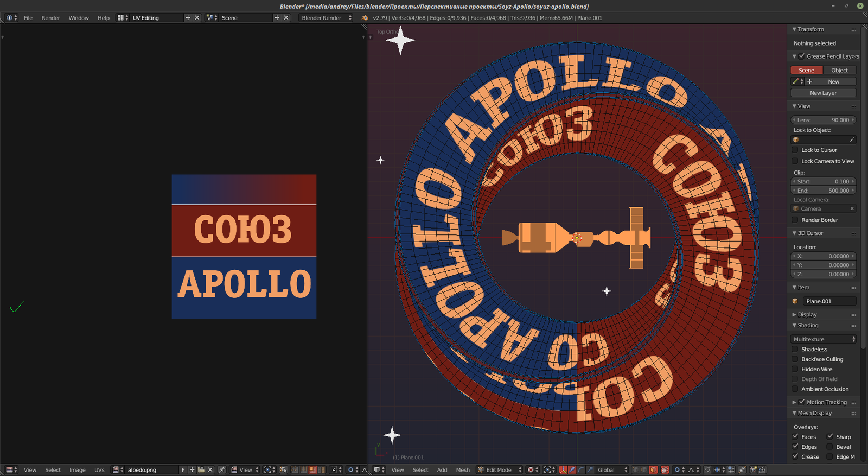The height and width of the screenshot is (476, 868).
Task: Open the File menu
Action: pos(28,18)
